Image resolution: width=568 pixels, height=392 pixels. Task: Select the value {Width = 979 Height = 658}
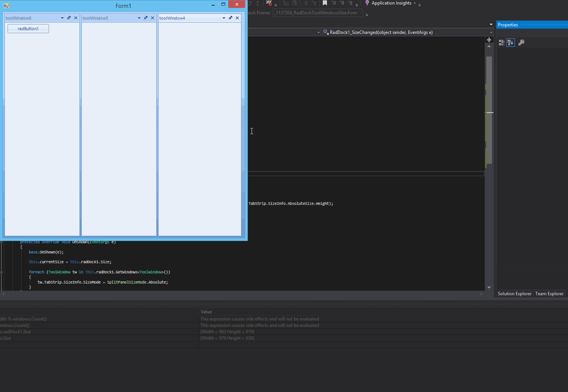(228, 338)
